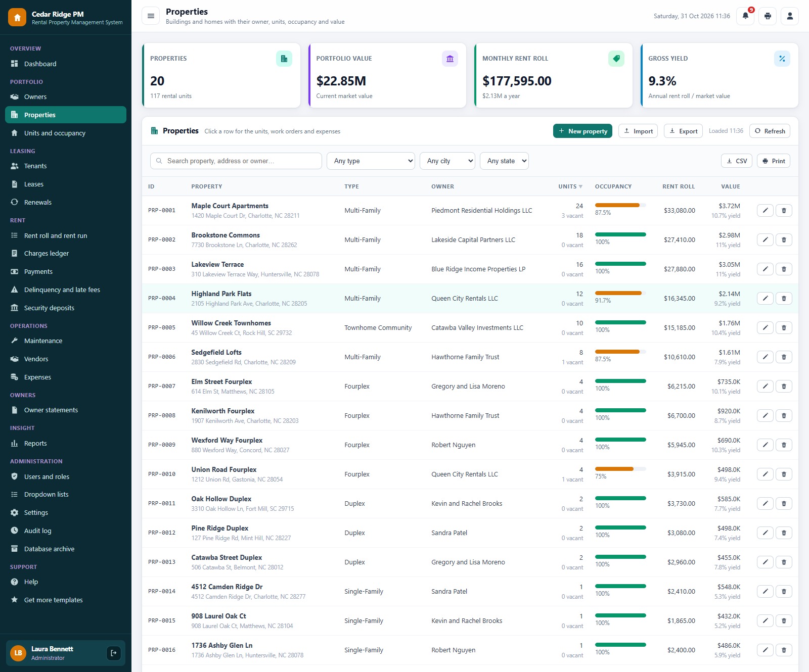Open Dashboard in the sidebar
The height and width of the screenshot is (672, 809).
[x=66, y=64]
